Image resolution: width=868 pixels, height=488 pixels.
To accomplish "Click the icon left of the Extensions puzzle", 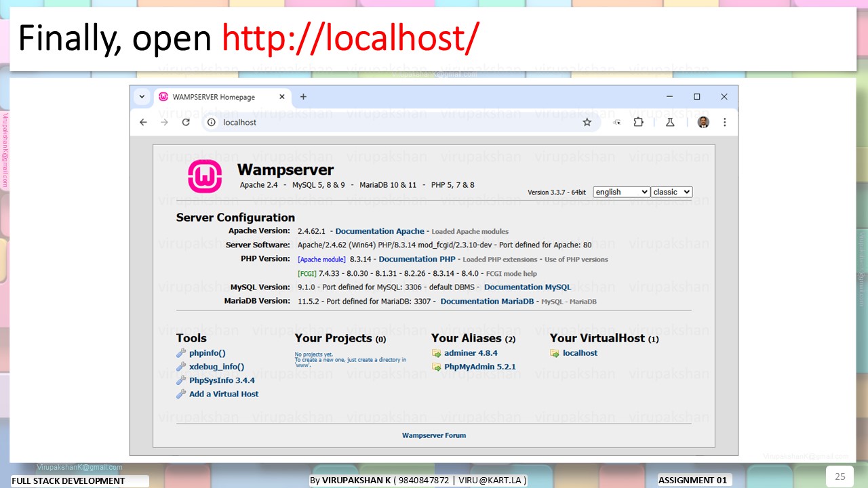I will coord(616,123).
